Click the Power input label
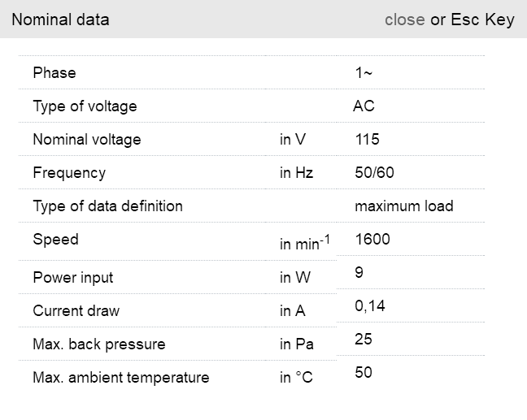The height and width of the screenshot is (420, 527). 73,278
